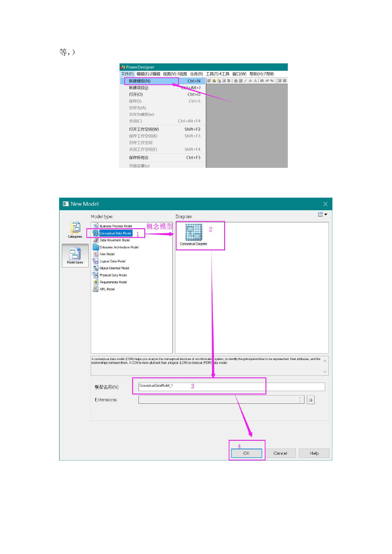The image size is (392, 554).
Task: Click the greyed 另存为模型(w) entry
Action: point(162,115)
